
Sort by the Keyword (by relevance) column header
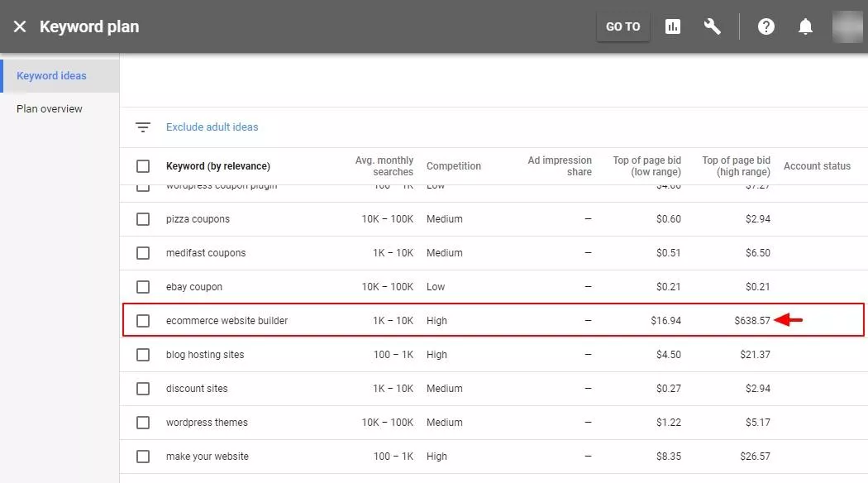[218, 166]
